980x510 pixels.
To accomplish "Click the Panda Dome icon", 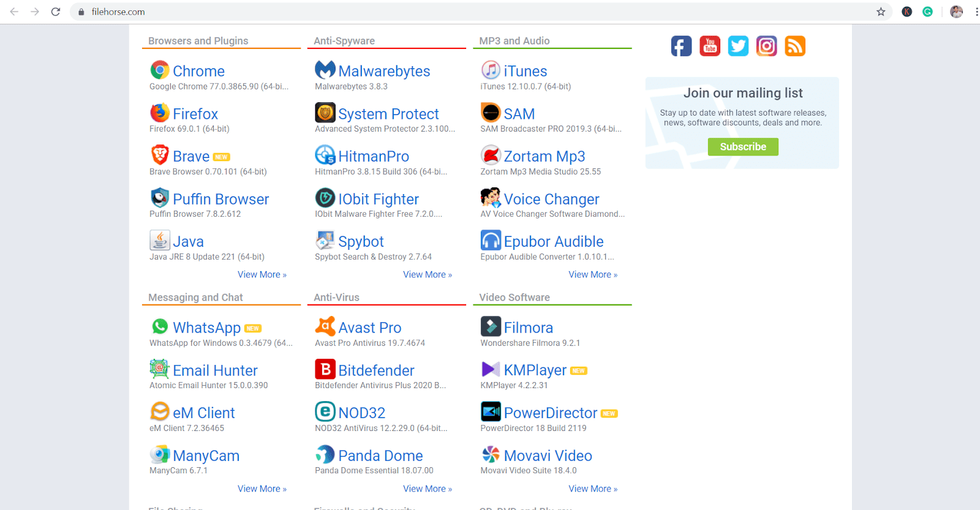I will (325, 454).
